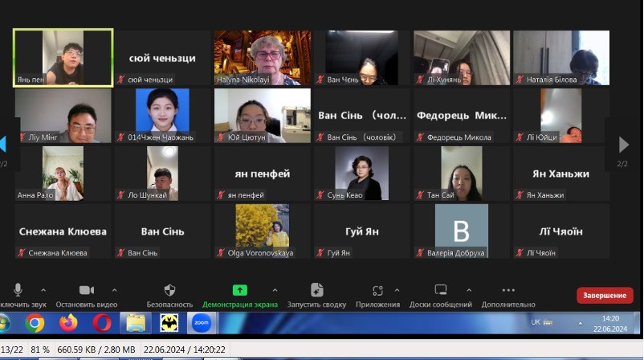This screenshot has height=360, width=644.
Task: Expand screen share options arrow
Action: pyautogui.click(x=275, y=291)
